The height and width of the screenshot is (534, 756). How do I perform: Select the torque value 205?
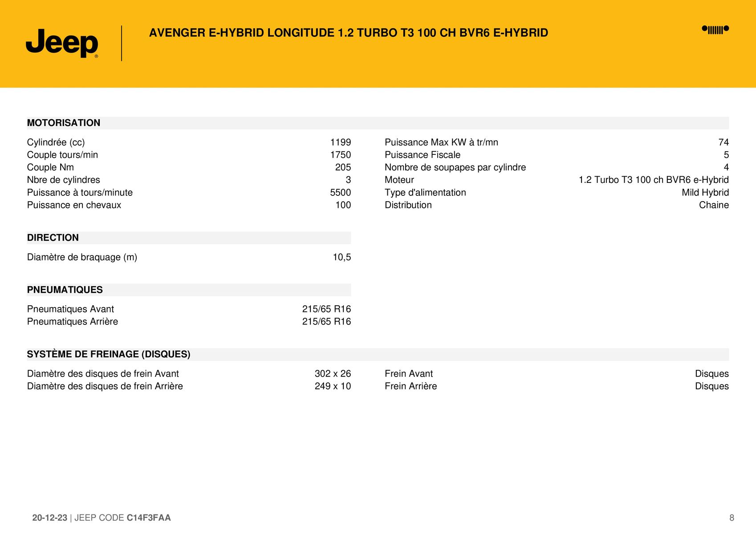[343, 167]
